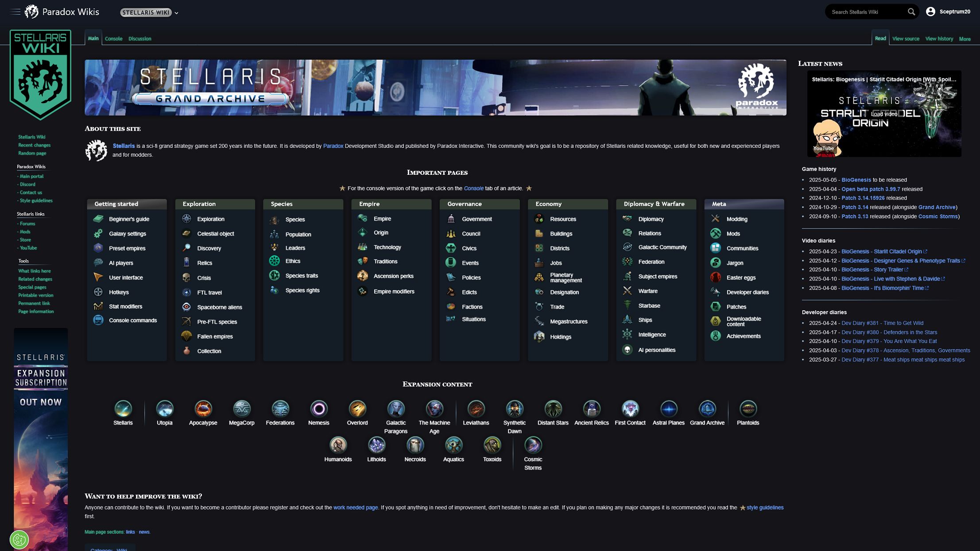Viewport: 980px width, 551px height.
Task: Open the Overlord expansion icon
Action: click(x=357, y=408)
